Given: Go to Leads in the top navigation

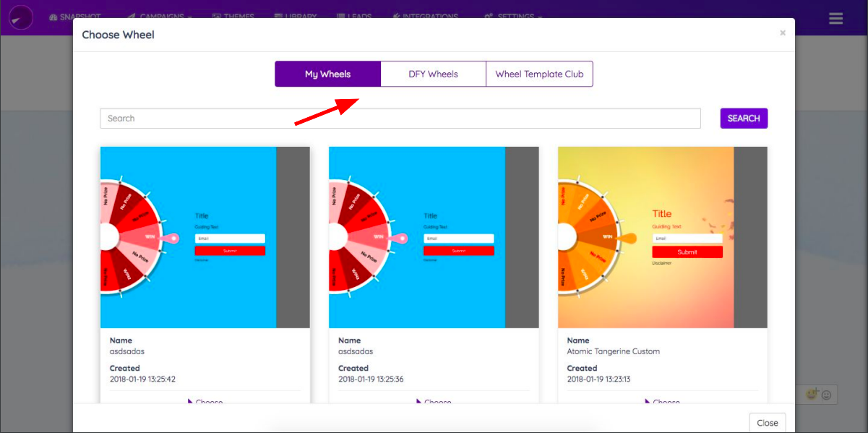Looking at the screenshot, I should click(355, 17).
